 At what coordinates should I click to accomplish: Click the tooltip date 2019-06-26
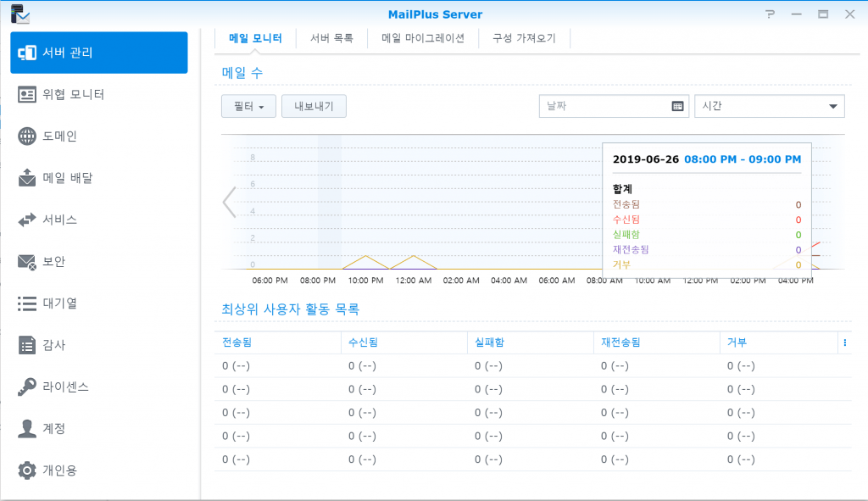click(x=645, y=159)
